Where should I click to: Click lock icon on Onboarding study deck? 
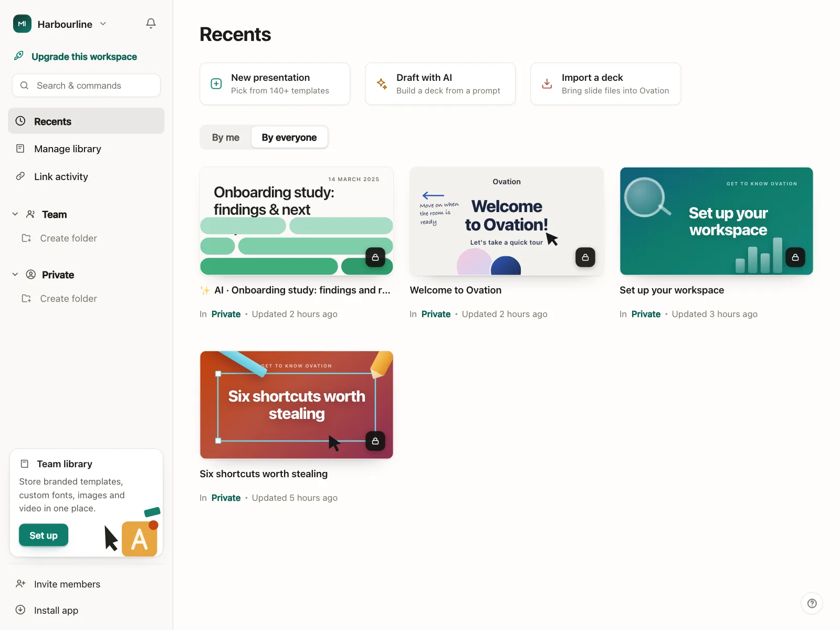(x=375, y=257)
